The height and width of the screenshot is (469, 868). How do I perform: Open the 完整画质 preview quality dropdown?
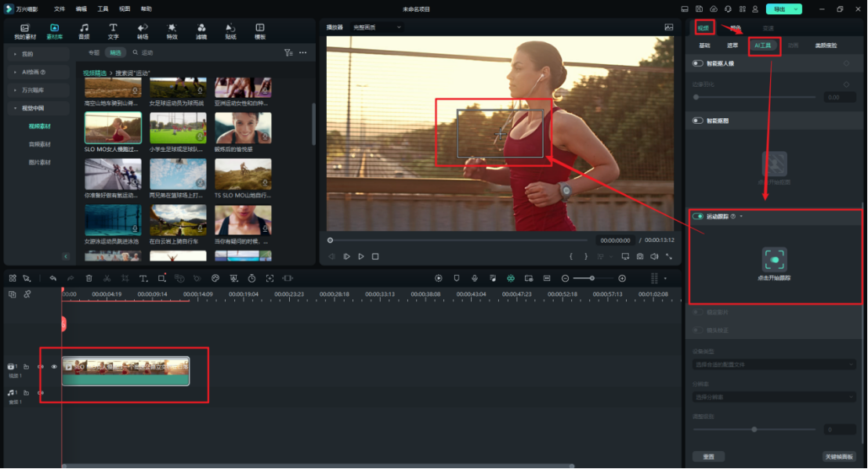click(377, 27)
